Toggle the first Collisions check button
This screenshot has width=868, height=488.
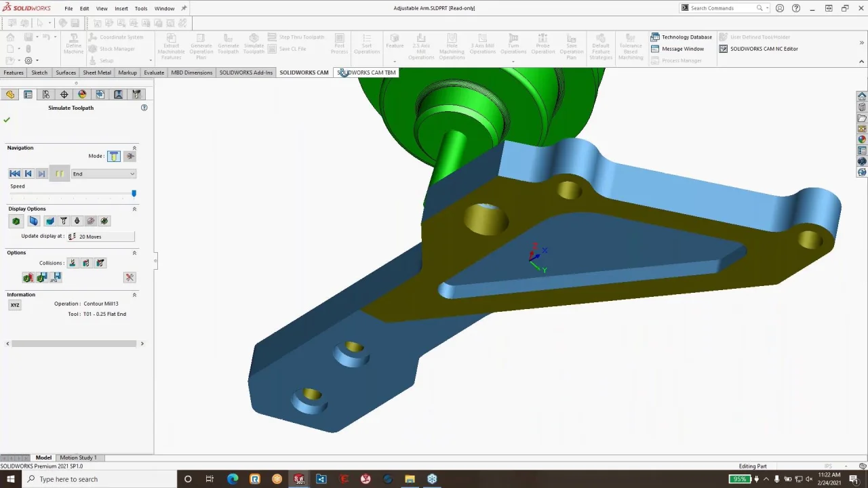pos(73,263)
